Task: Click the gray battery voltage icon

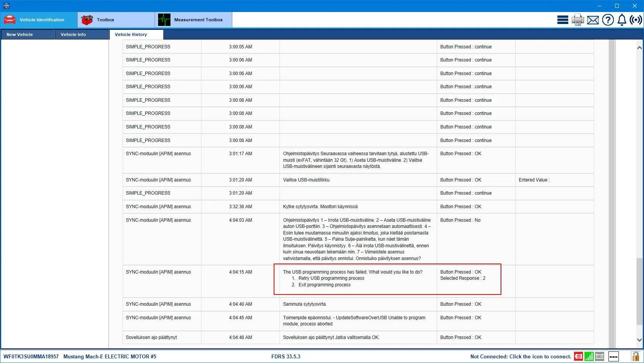Action: (600, 356)
